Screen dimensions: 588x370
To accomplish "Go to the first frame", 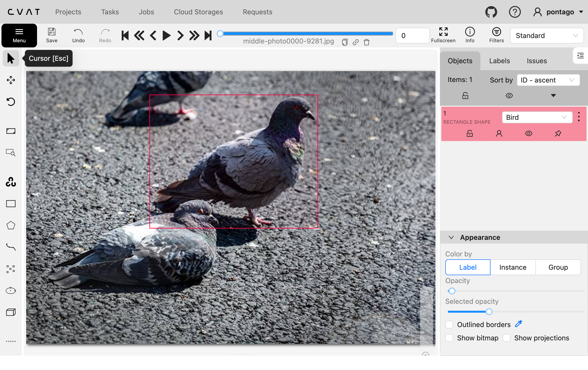I will coord(125,35).
